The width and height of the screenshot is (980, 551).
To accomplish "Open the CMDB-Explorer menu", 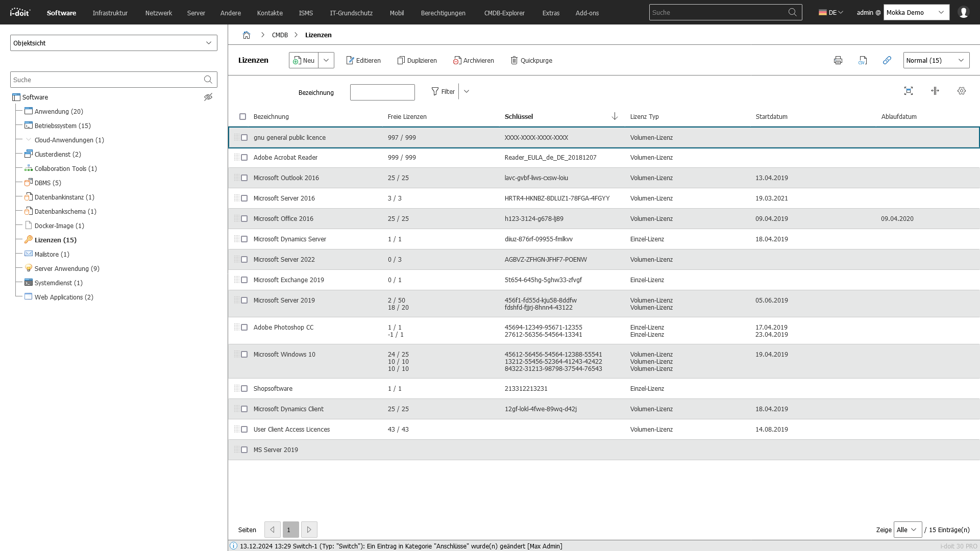I will (x=504, y=13).
